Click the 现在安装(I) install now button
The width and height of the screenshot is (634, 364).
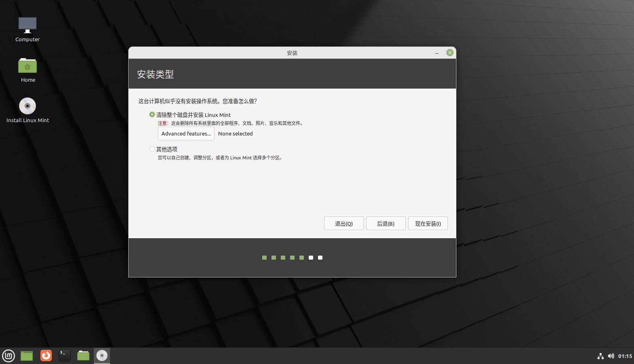428,223
